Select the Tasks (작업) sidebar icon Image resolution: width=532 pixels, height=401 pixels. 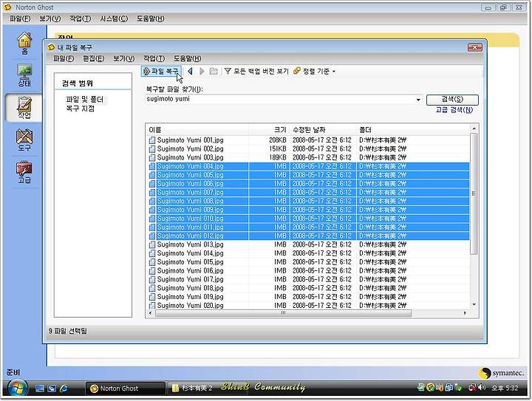coord(24,108)
